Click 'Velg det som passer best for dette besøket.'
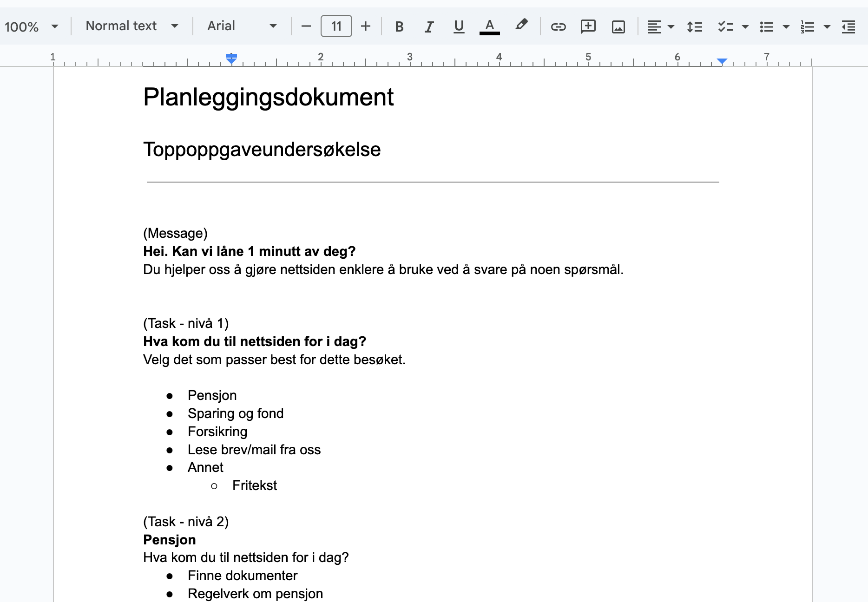The image size is (868, 602). click(274, 360)
